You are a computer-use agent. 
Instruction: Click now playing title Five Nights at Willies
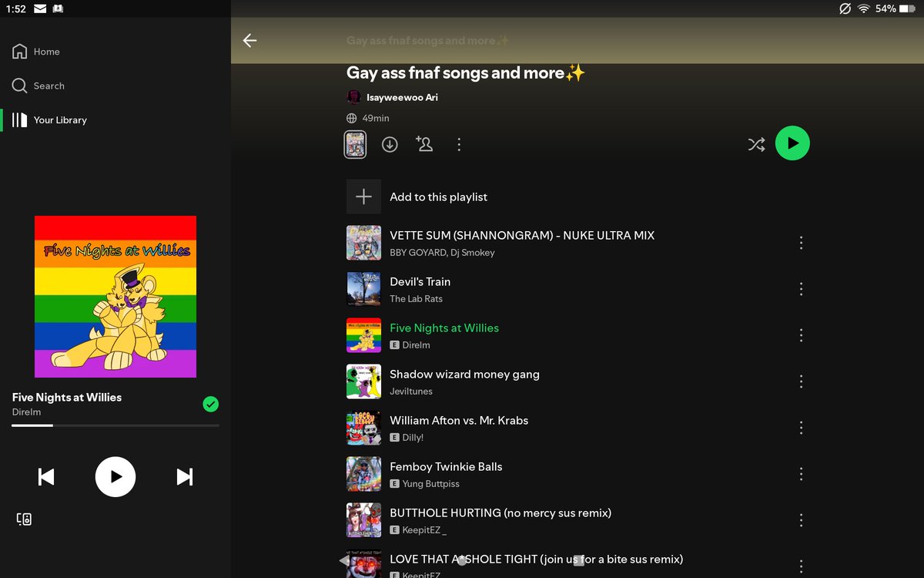tap(67, 398)
